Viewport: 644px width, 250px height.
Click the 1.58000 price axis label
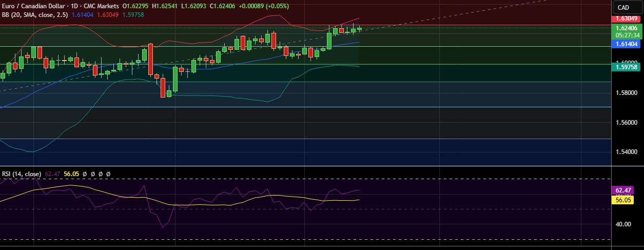tap(626, 93)
